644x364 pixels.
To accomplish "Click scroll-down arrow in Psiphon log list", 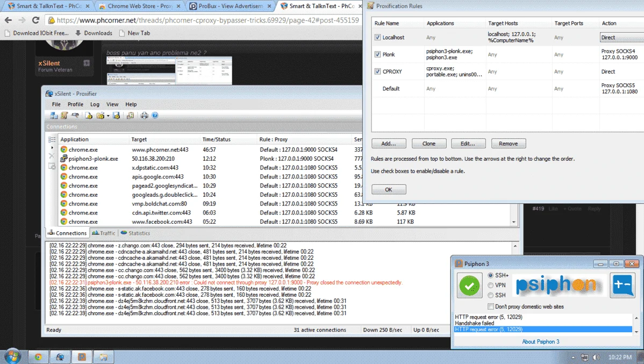I will (636, 332).
